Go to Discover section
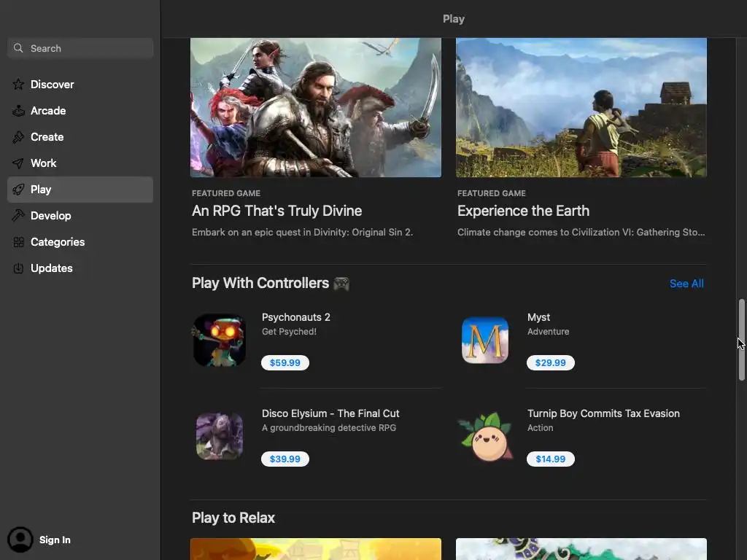 [80, 85]
